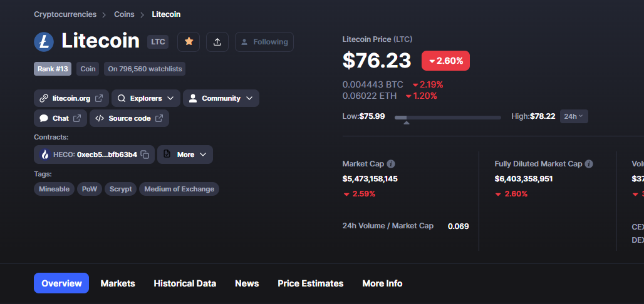Click the Rank #13 badge
644x304 pixels.
point(53,69)
